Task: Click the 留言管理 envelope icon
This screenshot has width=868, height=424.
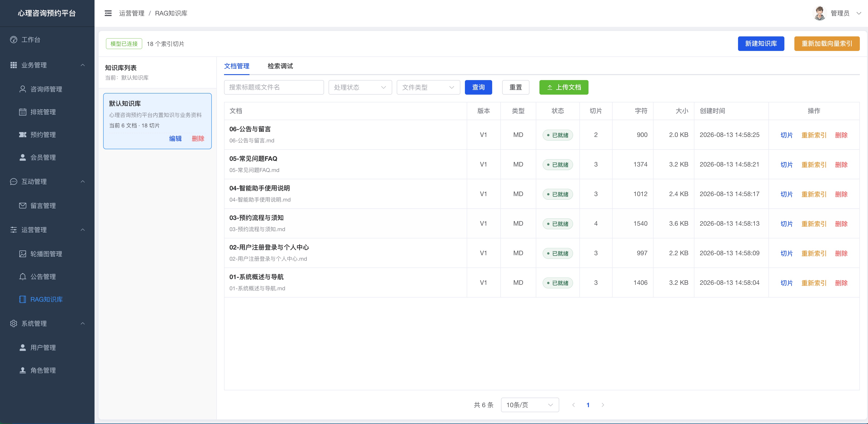Action: (22, 205)
